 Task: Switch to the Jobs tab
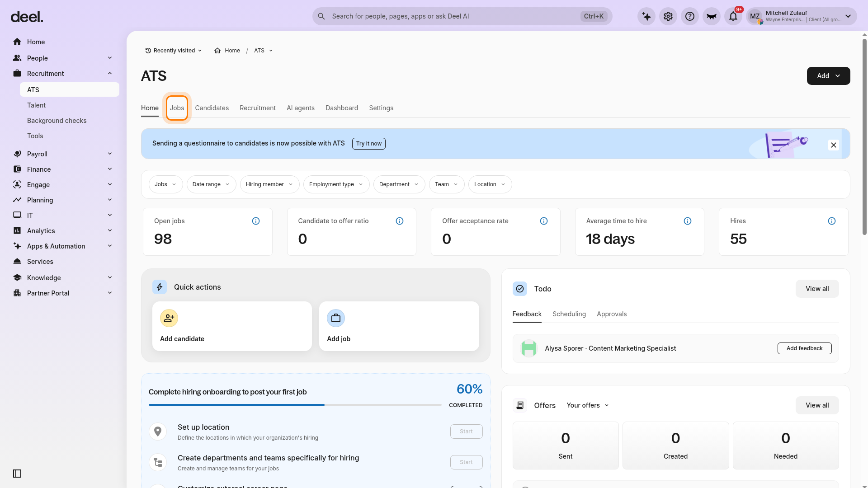point(177,108)
